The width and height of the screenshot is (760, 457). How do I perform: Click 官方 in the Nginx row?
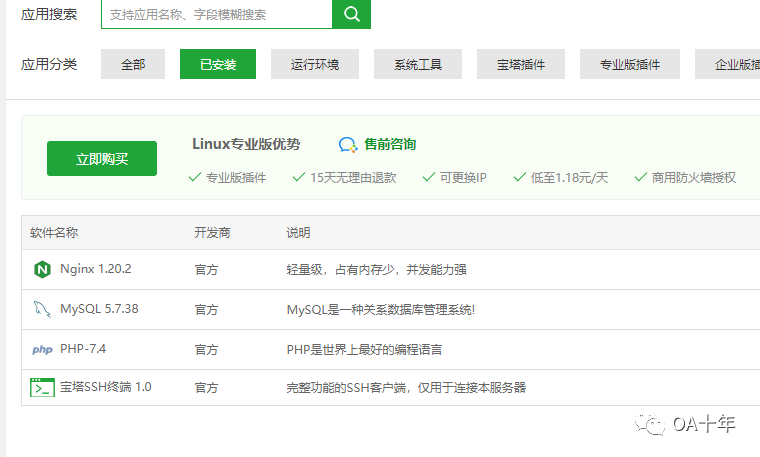click(206, 269)
